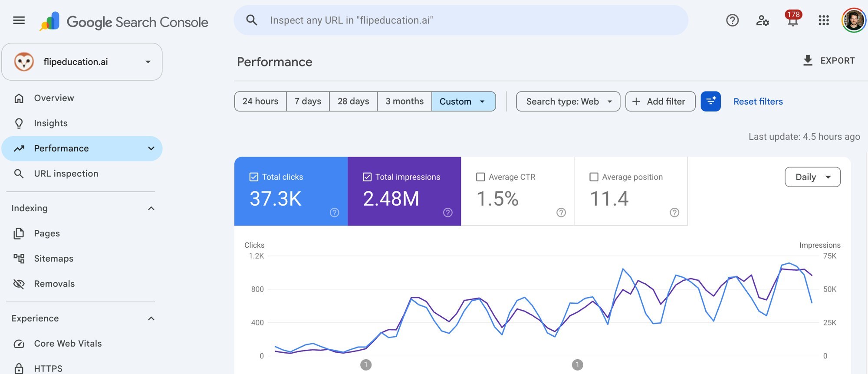Click the URL inspection magnifier icon
Screen dimensions: 868x374
19,174
